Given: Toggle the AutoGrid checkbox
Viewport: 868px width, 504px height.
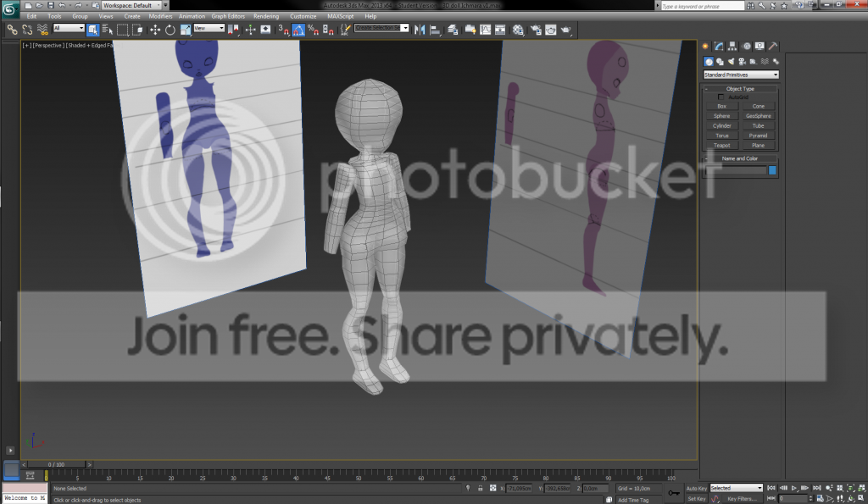Looking at the screenshot, I should point(721,97).
